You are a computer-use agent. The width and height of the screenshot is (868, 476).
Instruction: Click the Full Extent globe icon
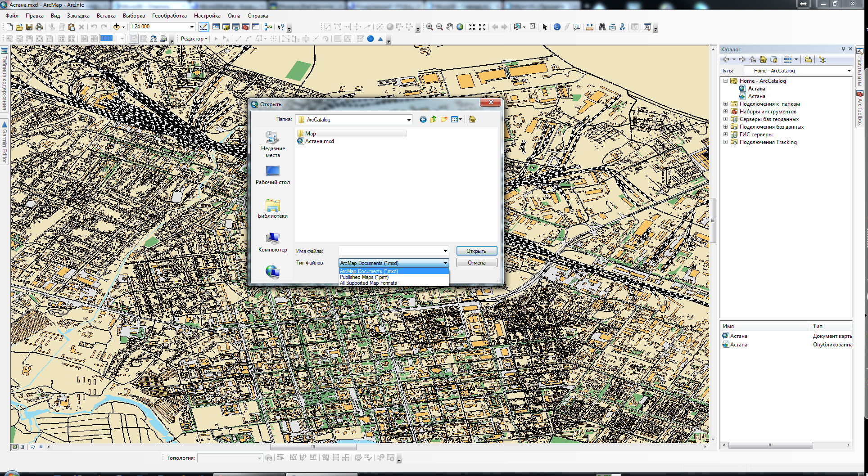460,27
